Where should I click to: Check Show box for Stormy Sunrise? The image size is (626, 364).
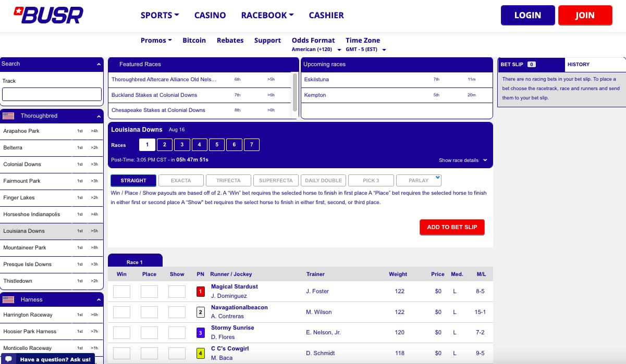coord(177,332)
